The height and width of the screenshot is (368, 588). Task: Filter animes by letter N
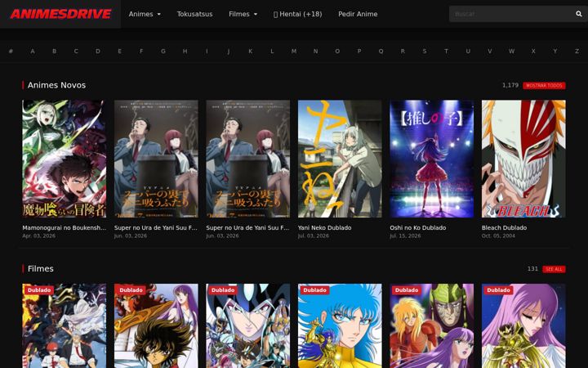[x=316, y=51]
